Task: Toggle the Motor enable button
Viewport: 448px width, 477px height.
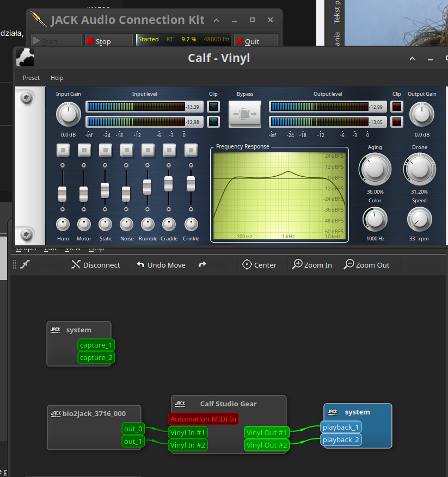Action: [84, 150]
